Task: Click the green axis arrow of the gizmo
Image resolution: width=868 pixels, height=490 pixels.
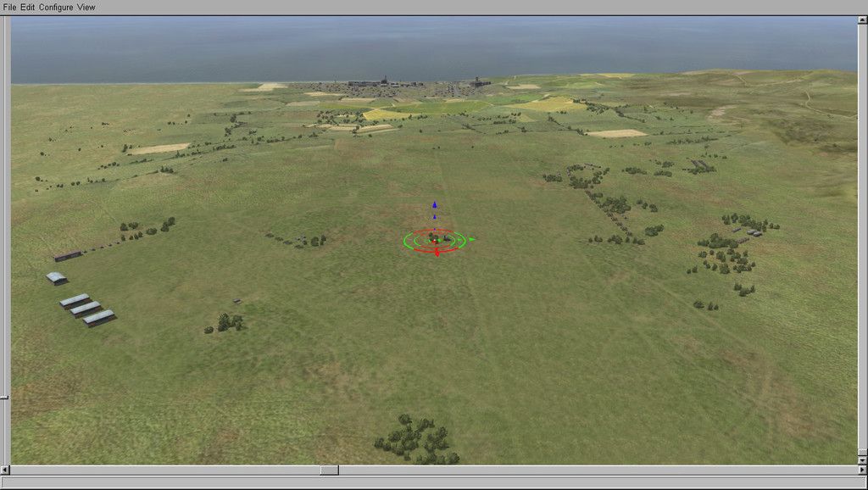Action: 472,240
